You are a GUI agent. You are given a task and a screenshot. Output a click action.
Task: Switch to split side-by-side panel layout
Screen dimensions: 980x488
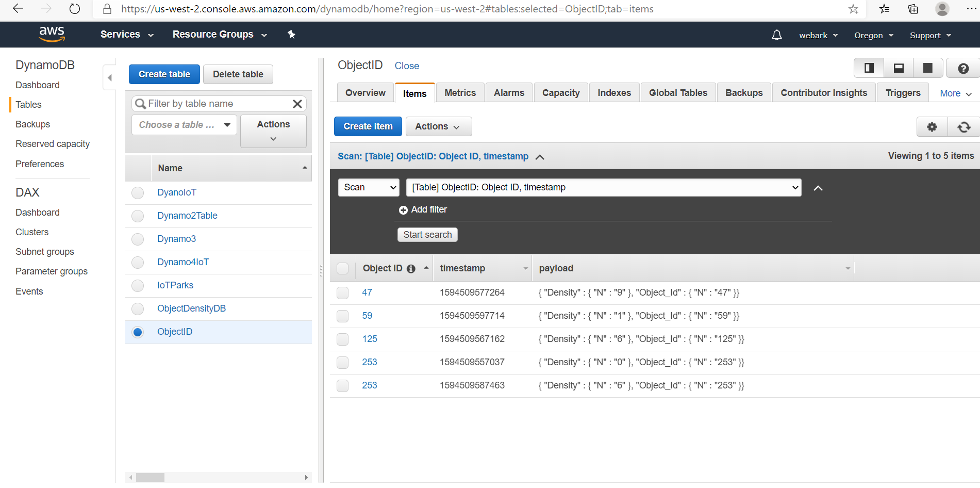[x=869, y=68]
